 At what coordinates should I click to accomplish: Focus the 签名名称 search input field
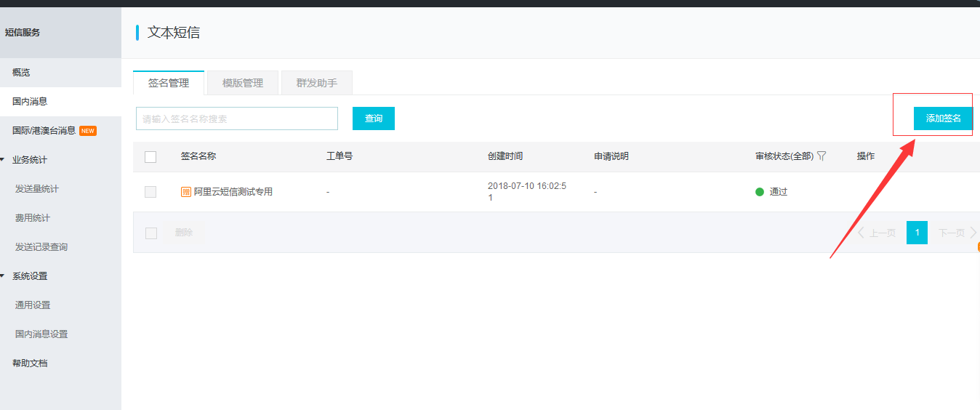[x=236, y=118]
